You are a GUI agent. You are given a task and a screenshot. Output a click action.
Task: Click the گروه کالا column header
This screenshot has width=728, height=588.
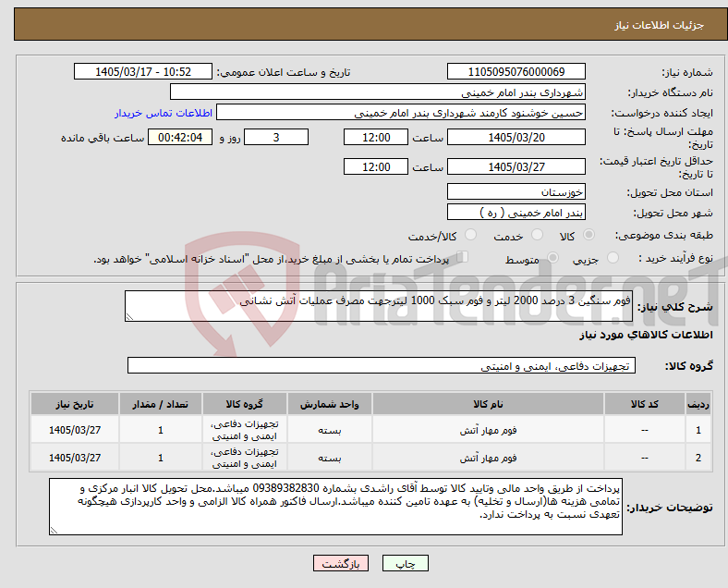244,404
